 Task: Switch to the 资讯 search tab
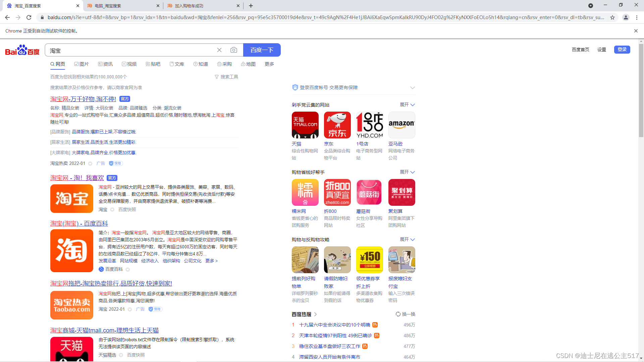105,64
